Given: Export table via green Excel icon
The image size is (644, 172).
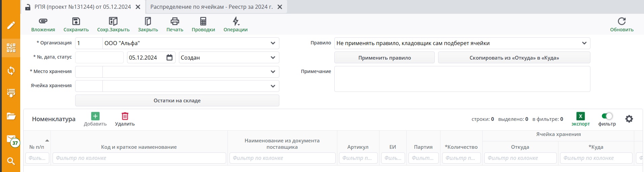Looking at the screenshot, I should pyautogui.click(x=580, y=116).
